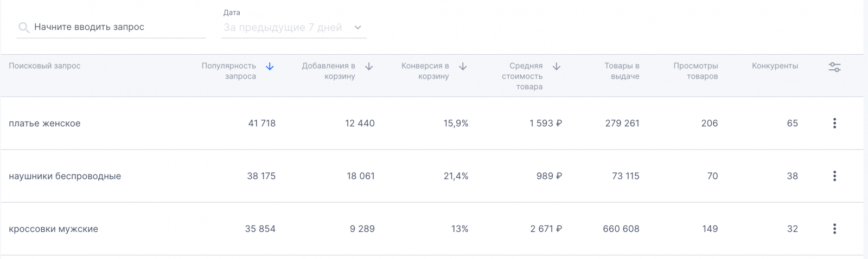Open actions menu for платье женское
Screen dimensions: 868x259
(834, 124)
